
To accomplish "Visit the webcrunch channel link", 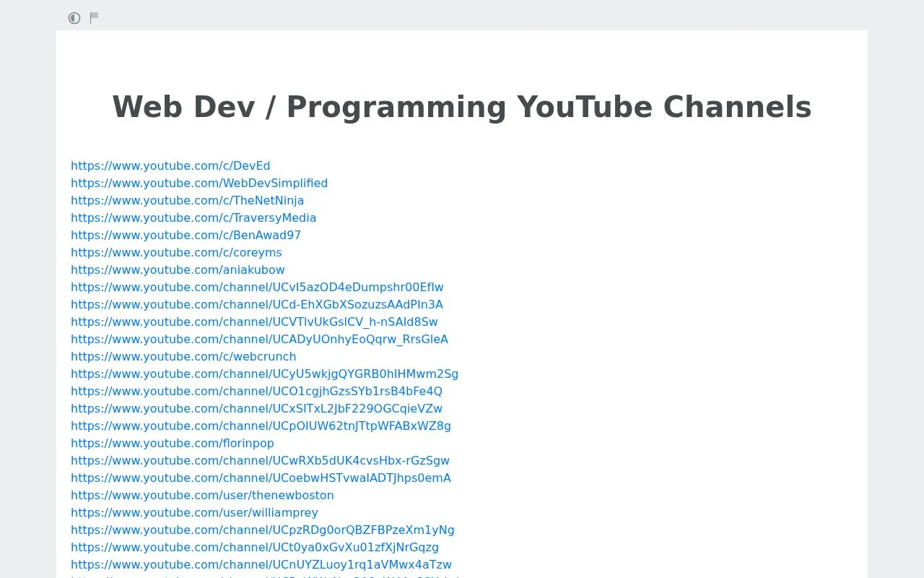I will 183,356.
